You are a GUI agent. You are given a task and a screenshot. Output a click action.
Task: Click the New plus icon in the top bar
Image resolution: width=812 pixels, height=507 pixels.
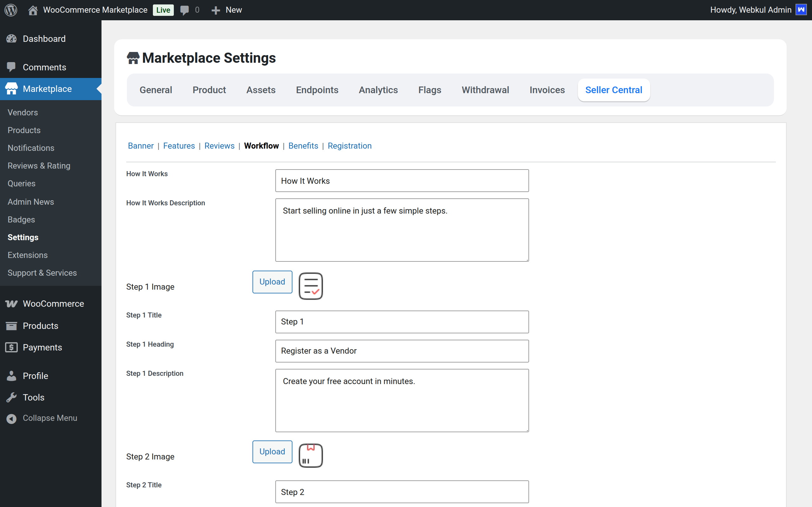(215, 10)
